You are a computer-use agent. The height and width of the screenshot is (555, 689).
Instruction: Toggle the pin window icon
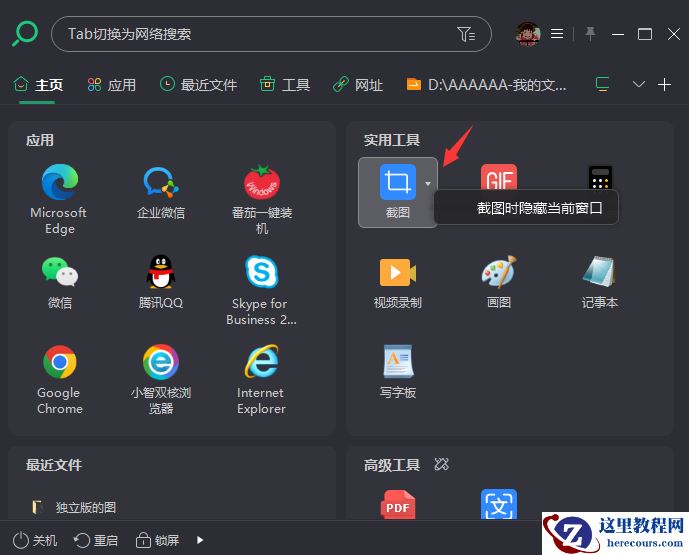pyautogui.click(x=590, y=33)
